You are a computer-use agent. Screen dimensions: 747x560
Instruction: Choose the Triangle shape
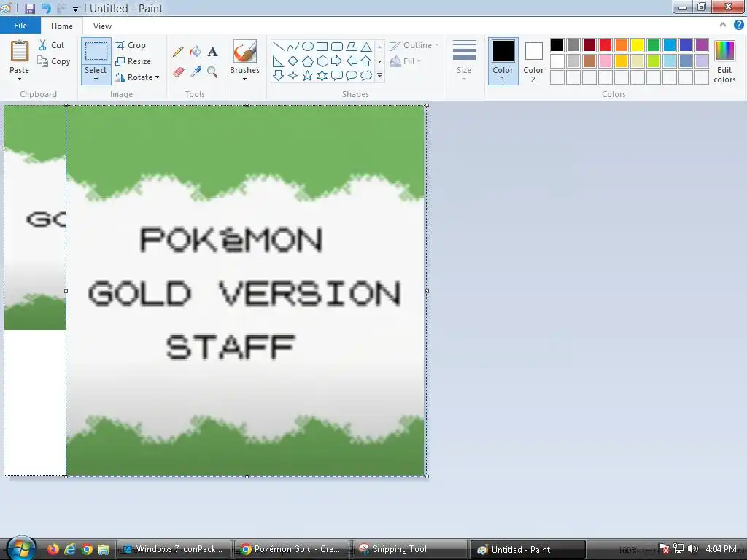pos(366,46)
